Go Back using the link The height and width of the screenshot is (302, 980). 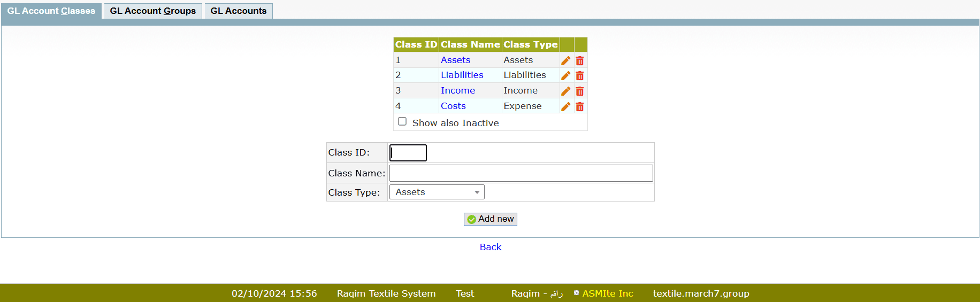pos(490,247)
